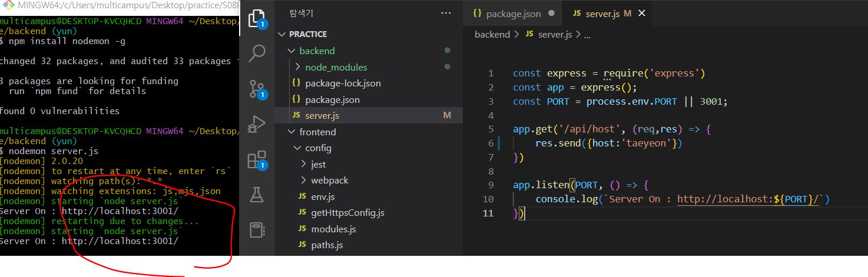Open the Source Control view
Viewport: 868px width, 277px height.
(x=257, y=89)
